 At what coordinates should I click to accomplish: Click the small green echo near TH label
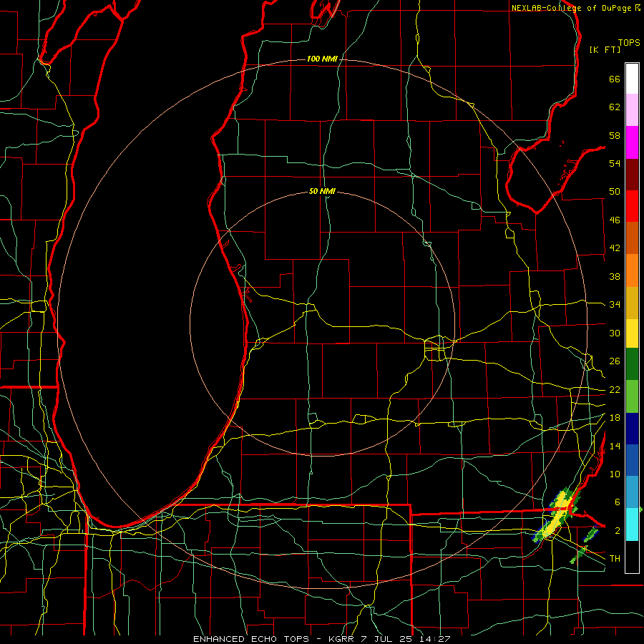tap(578, 555)
